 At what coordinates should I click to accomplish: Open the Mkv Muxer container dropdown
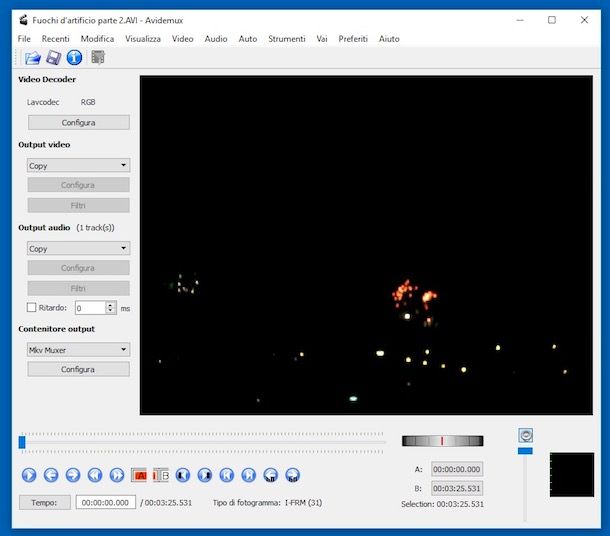(78, 350)
